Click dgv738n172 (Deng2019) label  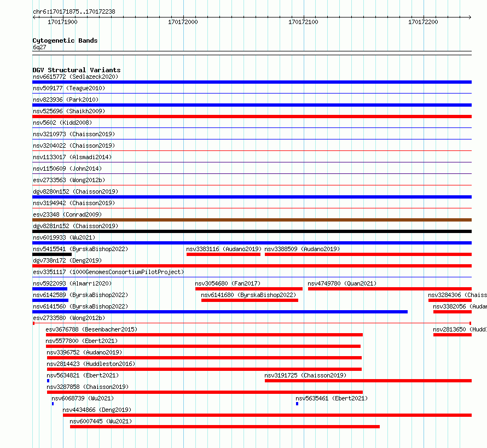tap(67, 260)
